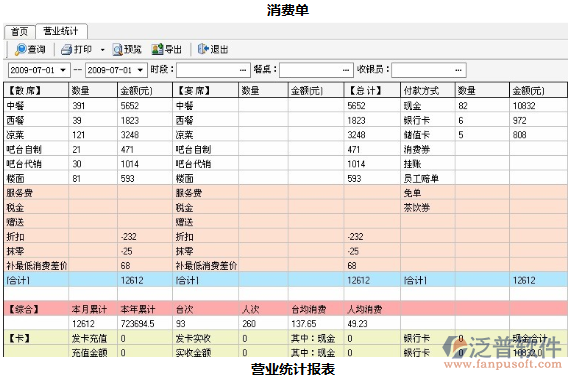This screenshot has width=572, height=380.
Task: Select the 营业统计 tab
Action: pyautogui.click(x=61, y=31)
